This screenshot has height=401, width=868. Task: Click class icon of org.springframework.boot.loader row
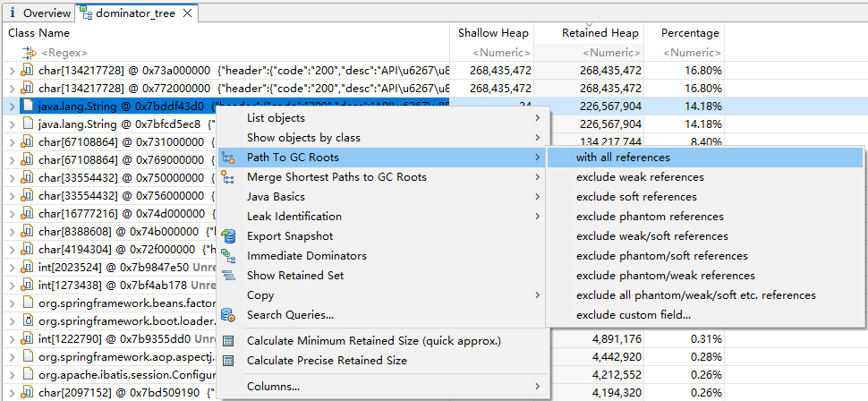pyautogui.click(x=27, y=320)
